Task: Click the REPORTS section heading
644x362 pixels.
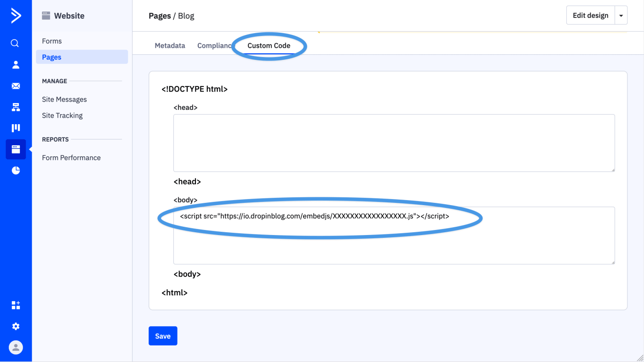Action: (x=55, y=139)
